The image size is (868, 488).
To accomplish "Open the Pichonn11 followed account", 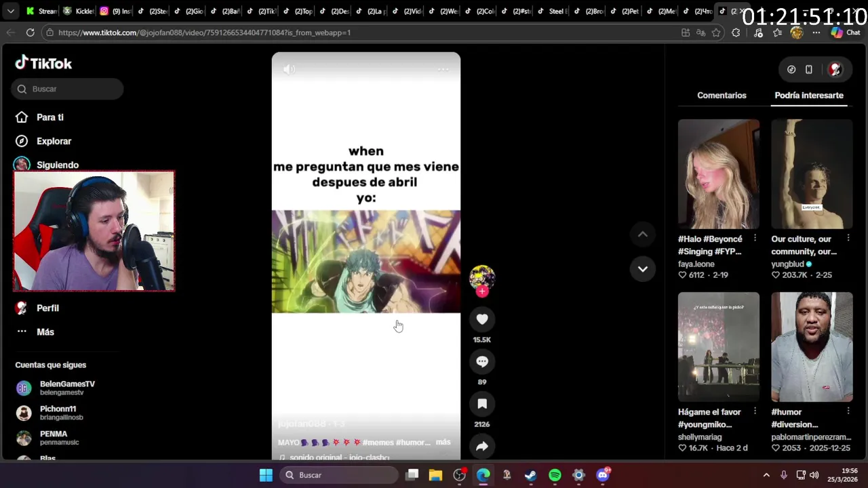I will pyautogui.click(x=49, y=413).
